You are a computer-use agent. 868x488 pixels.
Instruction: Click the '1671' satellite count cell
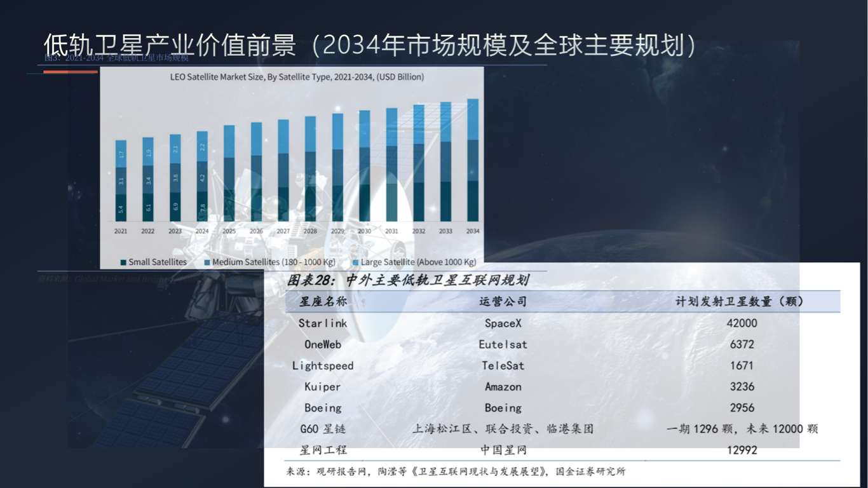(742, 365)
